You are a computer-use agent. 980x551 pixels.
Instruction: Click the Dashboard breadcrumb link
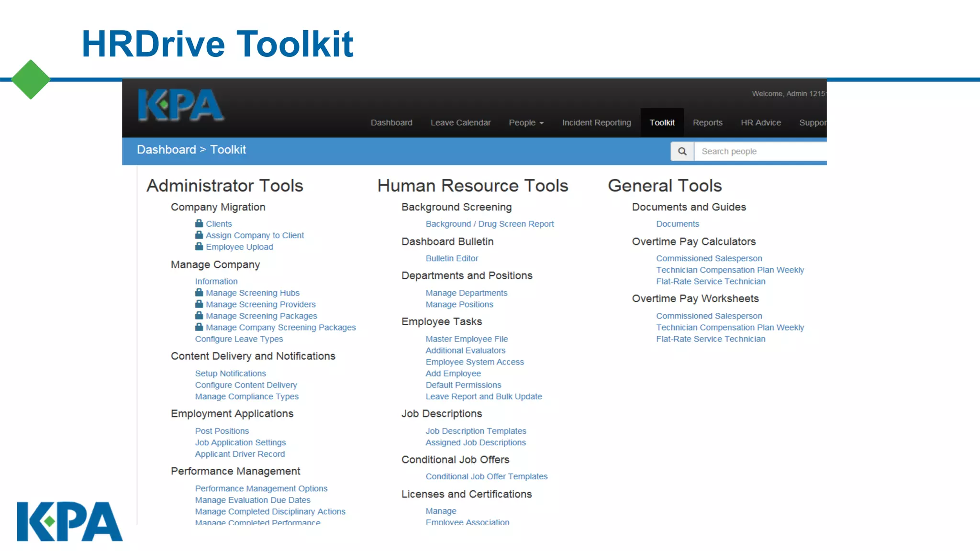pos(167,150)
